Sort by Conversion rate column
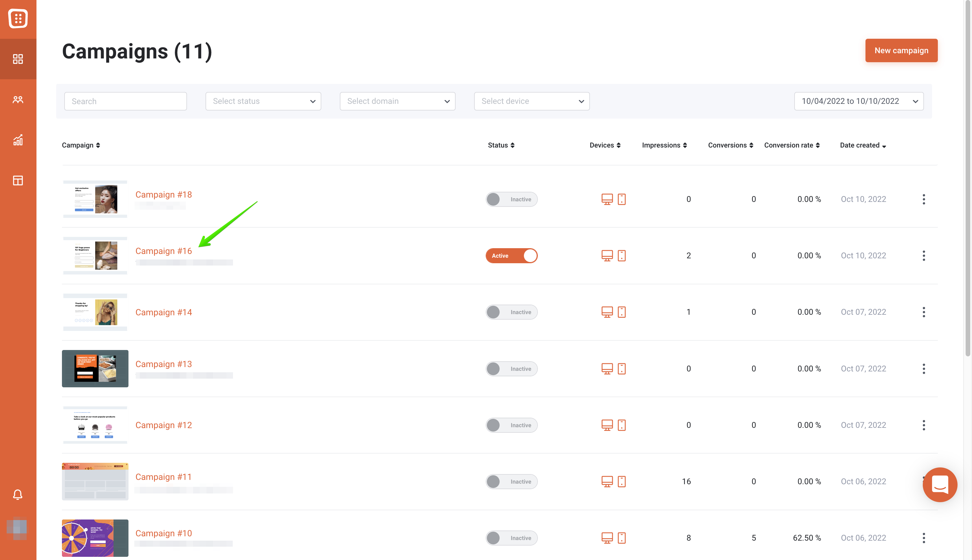The width and height of the screenshot is (972, 560). 792,145
